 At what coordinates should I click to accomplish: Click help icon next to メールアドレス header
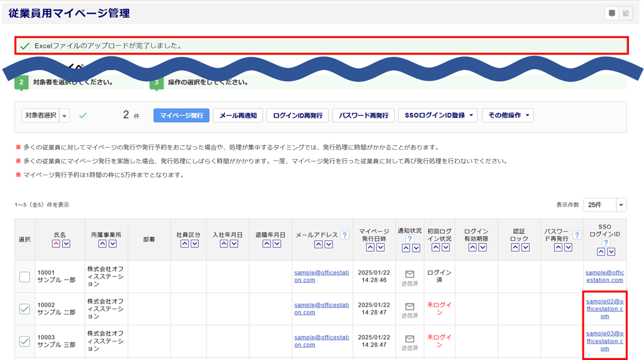[x=345, y=235]
